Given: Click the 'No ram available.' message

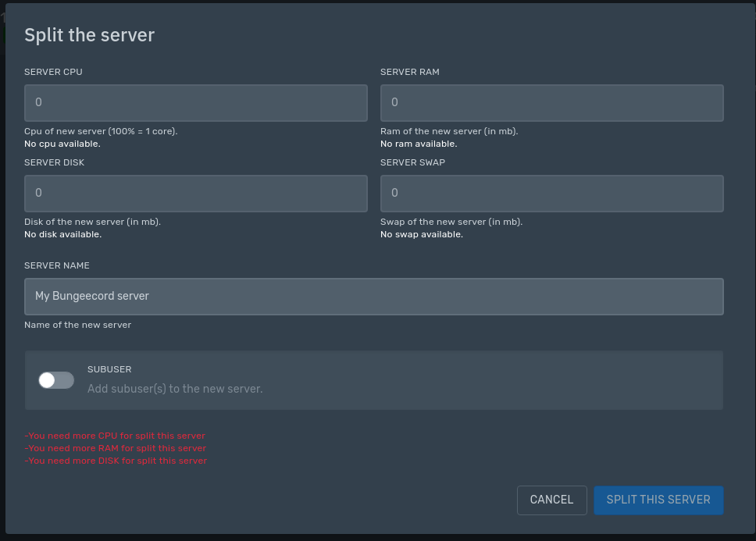Looking at the screenshot, I should click(419, 144).
